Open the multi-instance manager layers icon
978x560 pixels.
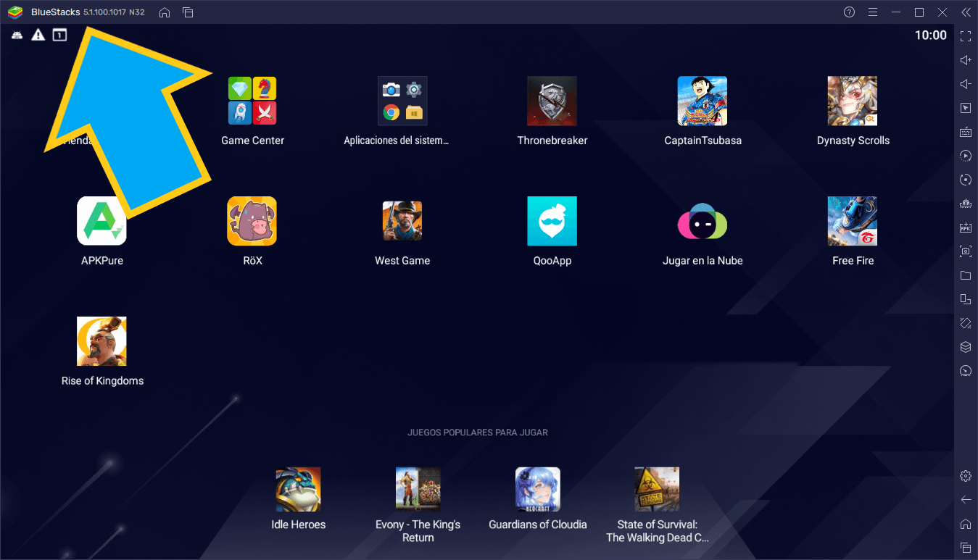click(965, 347)
